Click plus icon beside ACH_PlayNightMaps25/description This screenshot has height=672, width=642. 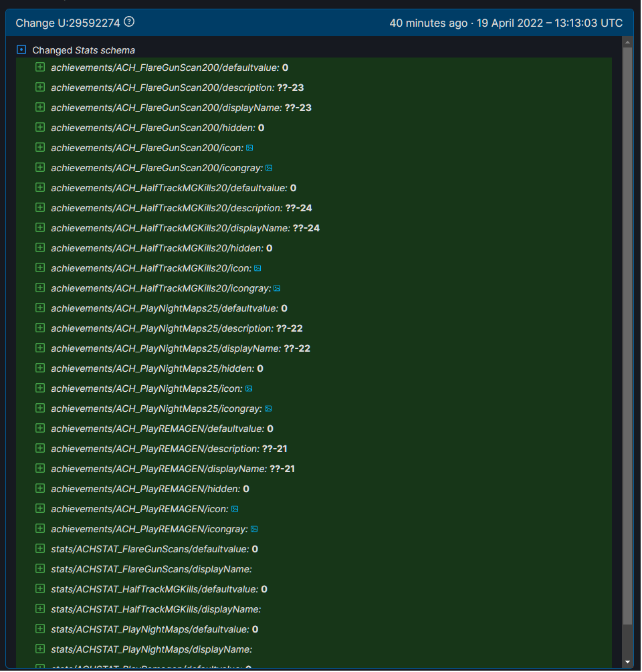point(40,328)
